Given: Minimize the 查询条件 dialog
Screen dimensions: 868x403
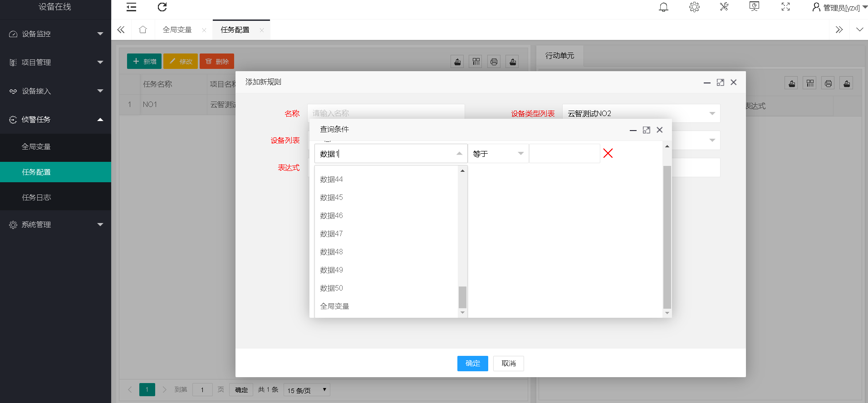Looking at the screenshot, I should [633, 130].
